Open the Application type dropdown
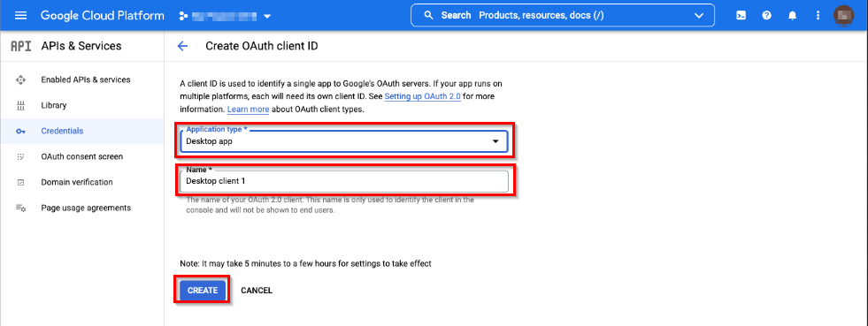 tap(344, 140)
